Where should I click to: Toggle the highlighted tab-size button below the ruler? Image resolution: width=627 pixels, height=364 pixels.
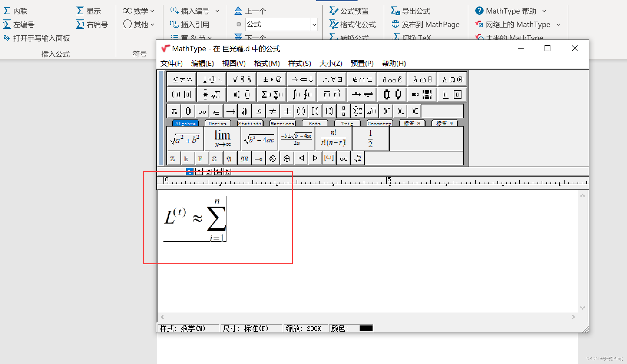click(x=189, y=172)
